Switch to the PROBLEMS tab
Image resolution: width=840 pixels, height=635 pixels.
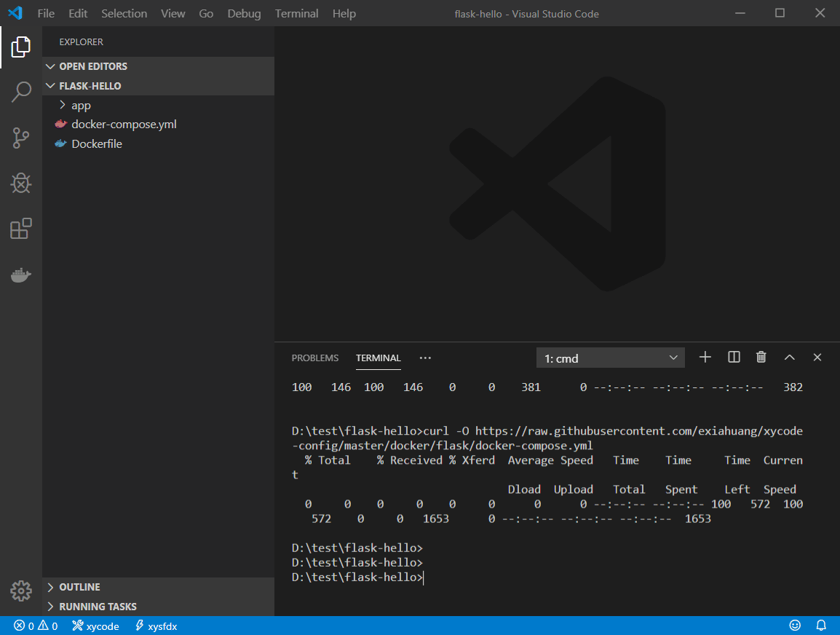[315, 358]
